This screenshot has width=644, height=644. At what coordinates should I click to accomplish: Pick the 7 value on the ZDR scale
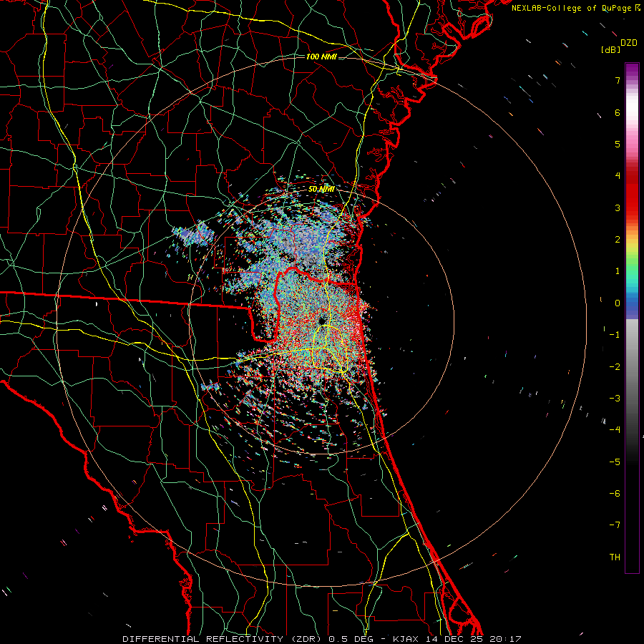point(618,80)
